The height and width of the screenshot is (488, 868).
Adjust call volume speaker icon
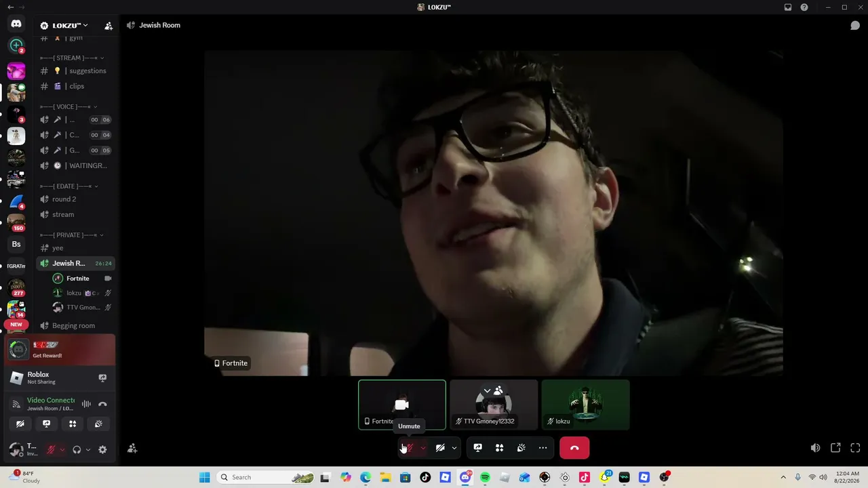[x=815, y=448]
